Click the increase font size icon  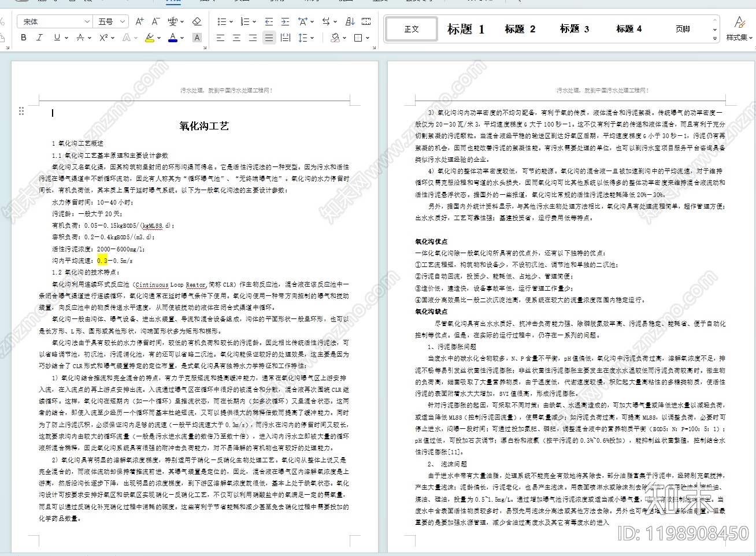139,21
